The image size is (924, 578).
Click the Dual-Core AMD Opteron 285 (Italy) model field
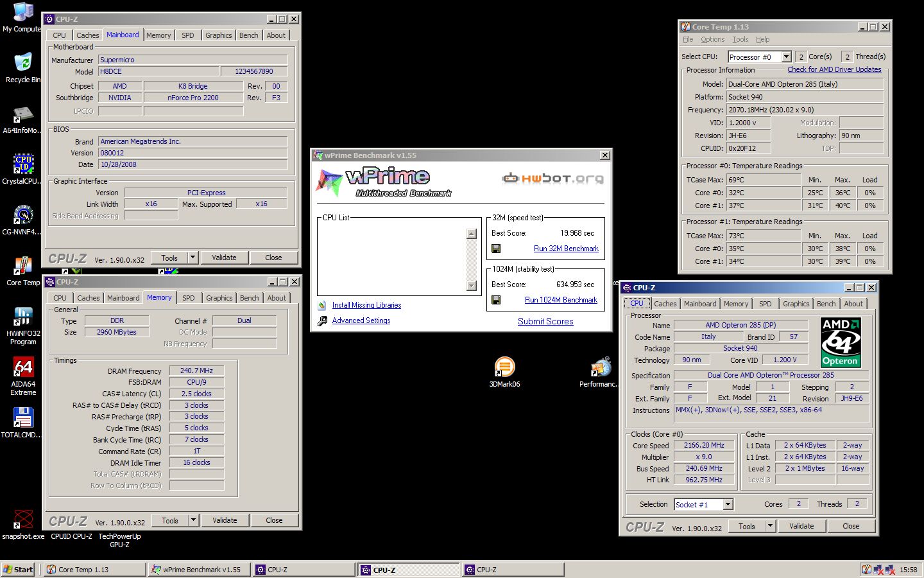(x=805, y=84)
